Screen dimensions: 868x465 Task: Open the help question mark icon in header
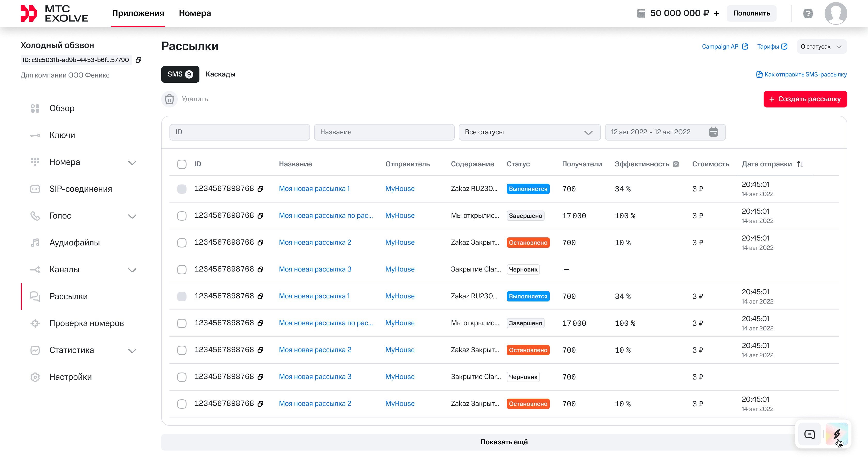click(x=808, y=13)
